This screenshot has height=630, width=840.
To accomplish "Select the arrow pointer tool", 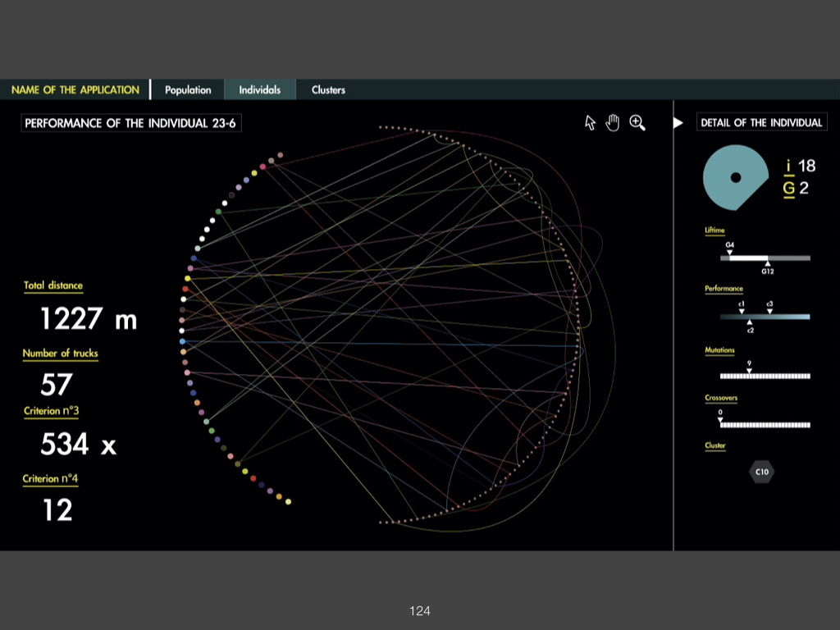I will coord(590,123).
